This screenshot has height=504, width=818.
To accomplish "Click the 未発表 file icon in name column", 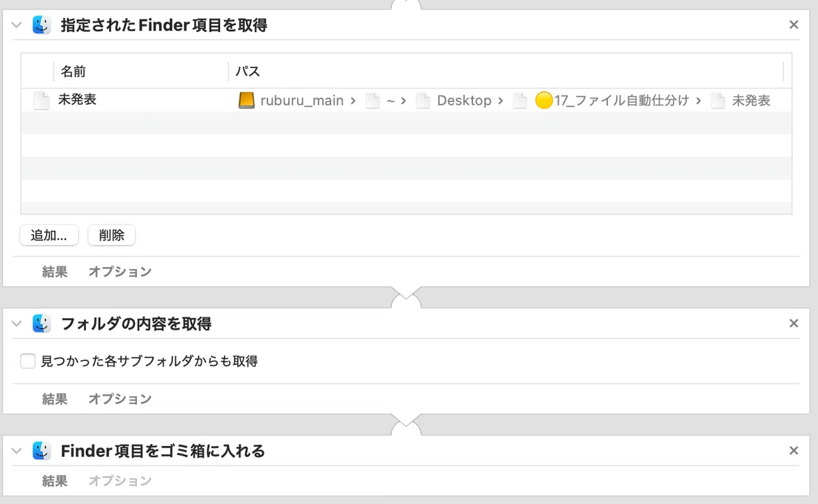I will coord(42,101).
